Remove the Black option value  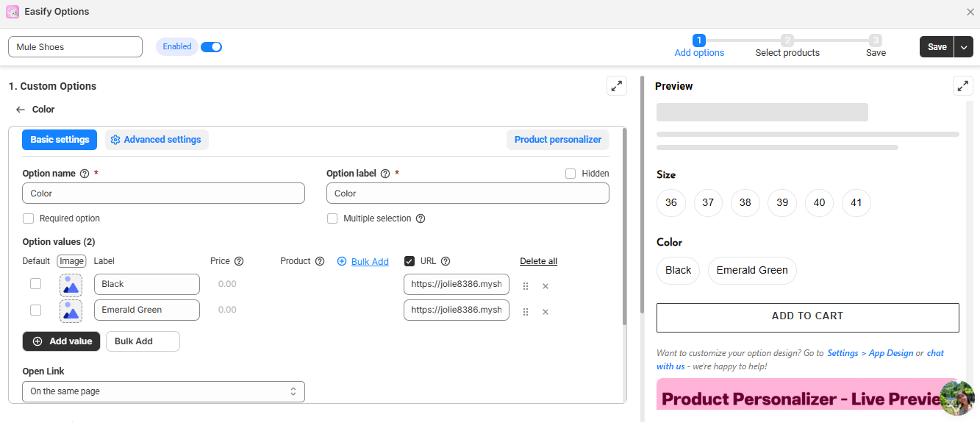(546, 286)
